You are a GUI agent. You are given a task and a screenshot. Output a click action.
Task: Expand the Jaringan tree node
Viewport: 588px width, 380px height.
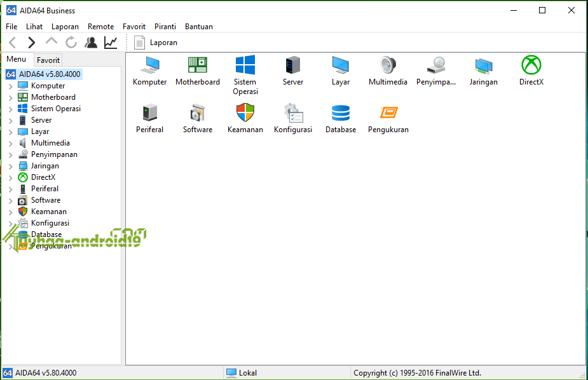(11, 166)
